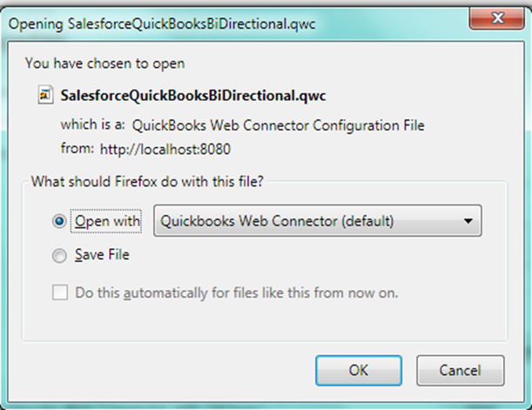
Task: Click the QuickBooks Web Connector Configuration File text
Action: coord(277,125)
